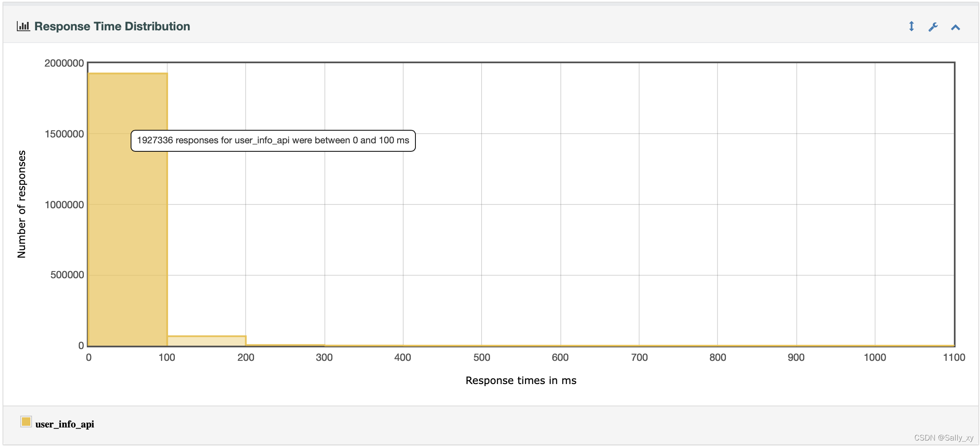Collapse the Response Time Distribution panel
Screen dimensions: 980x446
956,27
